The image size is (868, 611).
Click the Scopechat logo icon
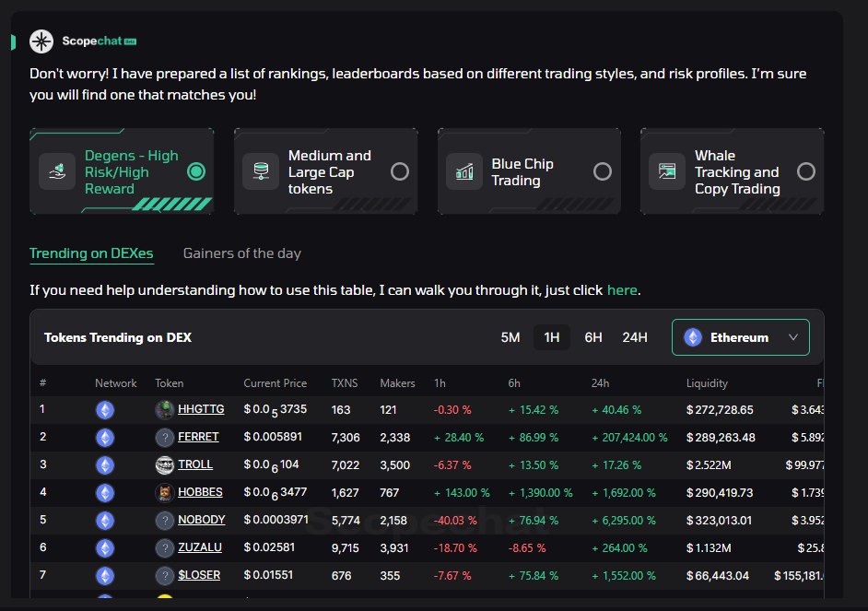[41, 41]
